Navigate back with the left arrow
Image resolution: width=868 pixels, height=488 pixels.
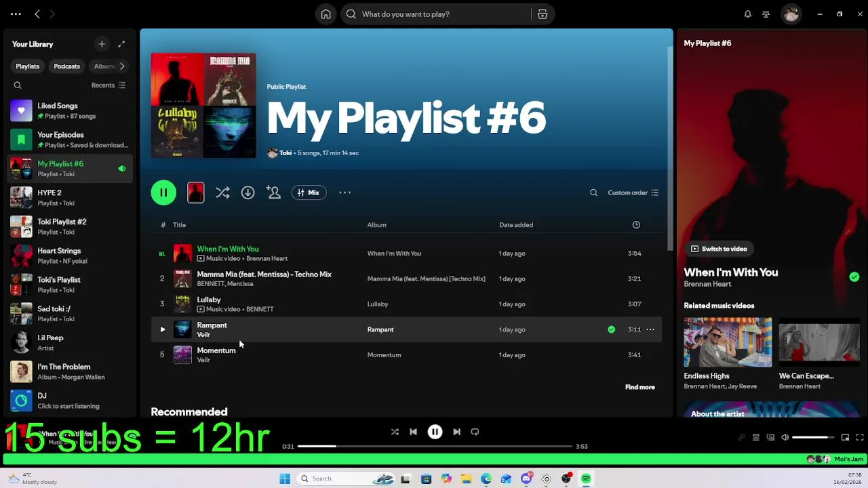(37, 14)
